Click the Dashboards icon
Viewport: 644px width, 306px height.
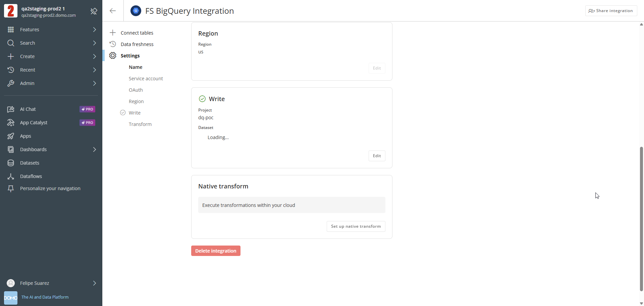click(x=11, y=149)
